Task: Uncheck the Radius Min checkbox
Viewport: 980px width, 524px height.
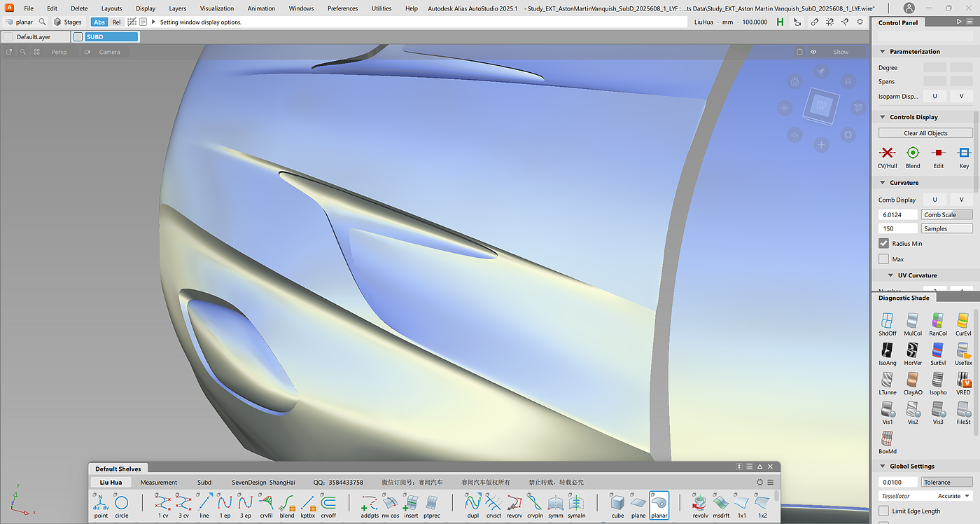Action: [884, 244]
